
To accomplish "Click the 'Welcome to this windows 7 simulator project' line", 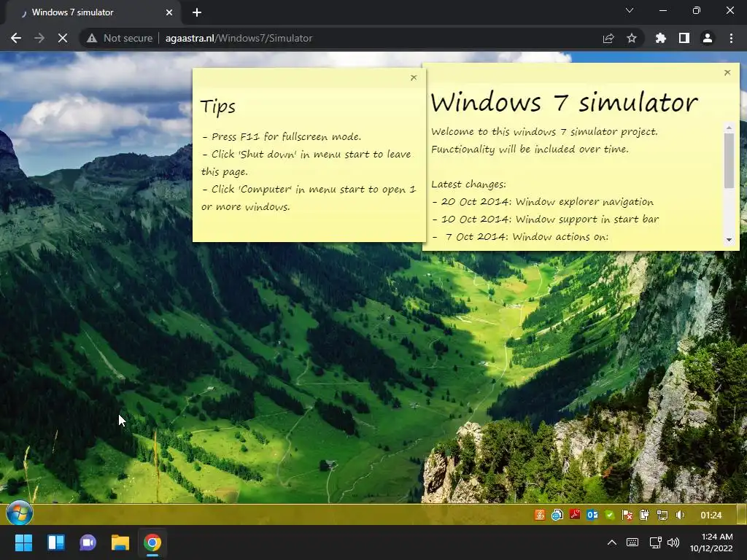I will point(544,131).
